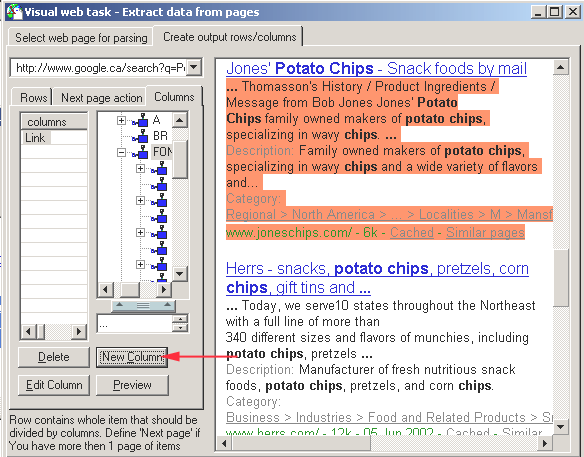Click browser pane scroll up arrow
The image size is (584, 457).
coord(561,67)
